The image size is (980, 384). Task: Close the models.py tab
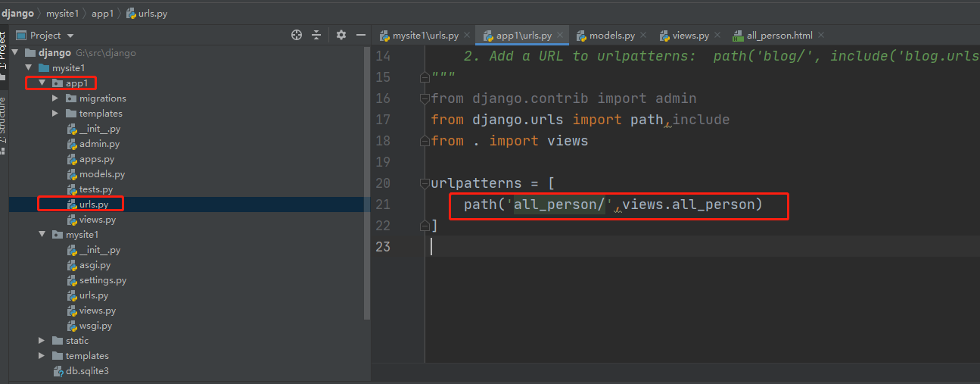(x=642, y=36)
